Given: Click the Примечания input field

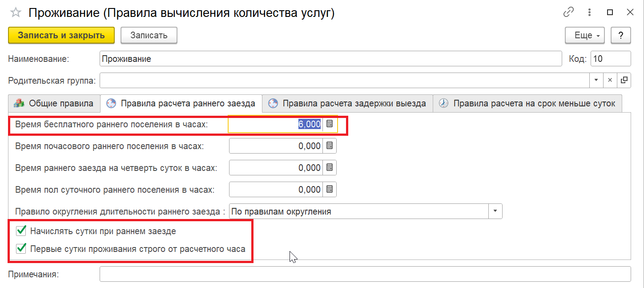Looking at the screenshot, I should coord(365,274).
